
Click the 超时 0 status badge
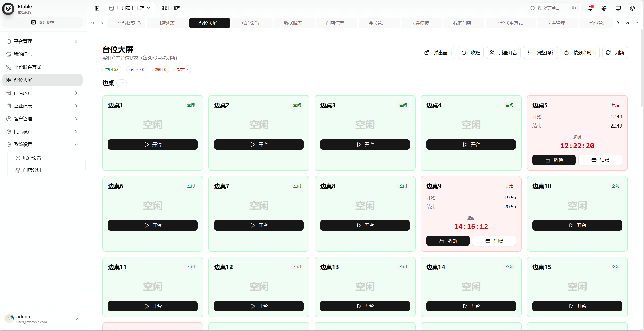(x=161, y=70)
